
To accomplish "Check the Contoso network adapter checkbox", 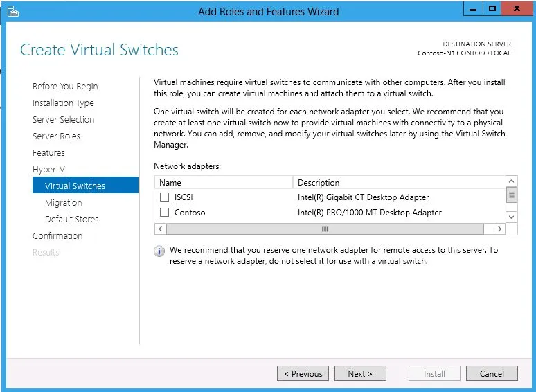I will pos(164,212).
